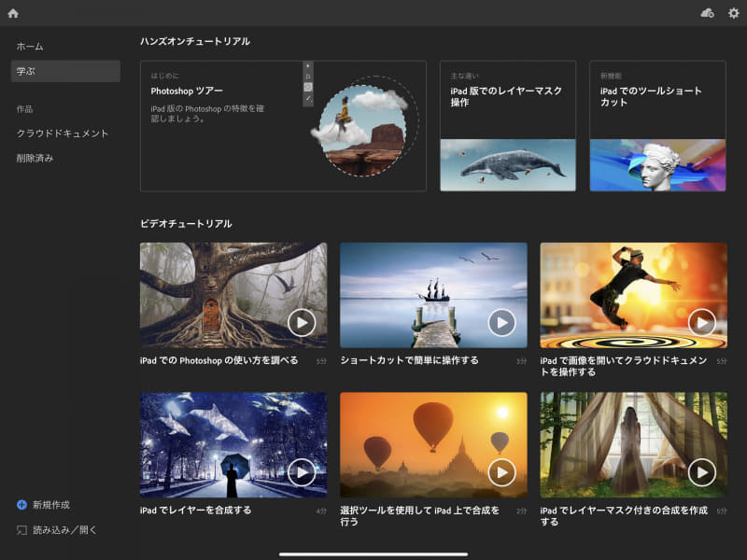Click the blue plus icon for 新規作成
Viewport: 747px width, 560px height.
point(21,505)
